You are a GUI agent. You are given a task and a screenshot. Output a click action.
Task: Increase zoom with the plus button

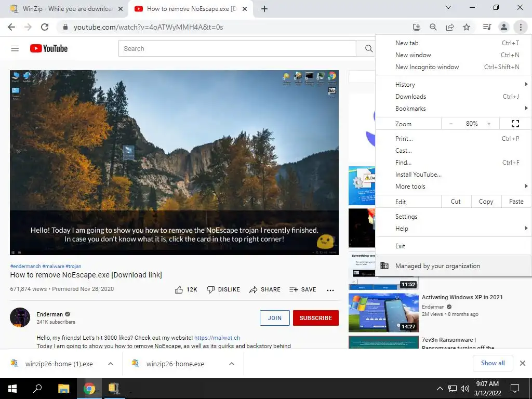[489, 124]
